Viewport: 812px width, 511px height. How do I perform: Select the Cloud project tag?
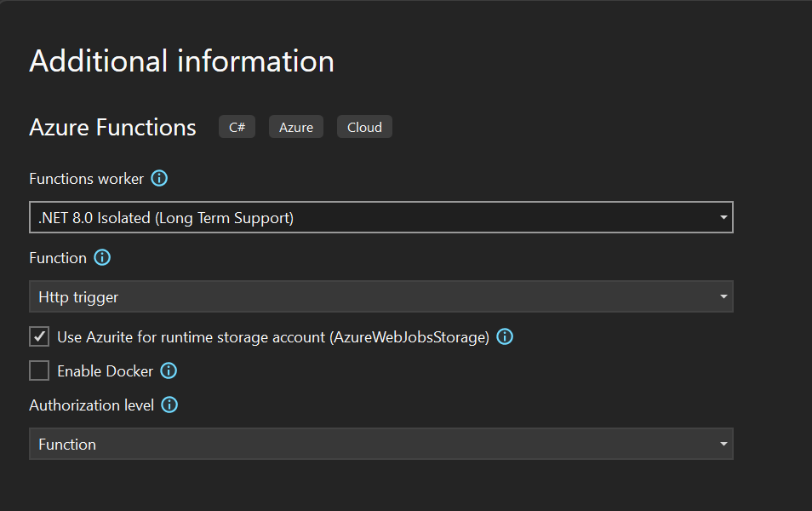pos(364,126)
